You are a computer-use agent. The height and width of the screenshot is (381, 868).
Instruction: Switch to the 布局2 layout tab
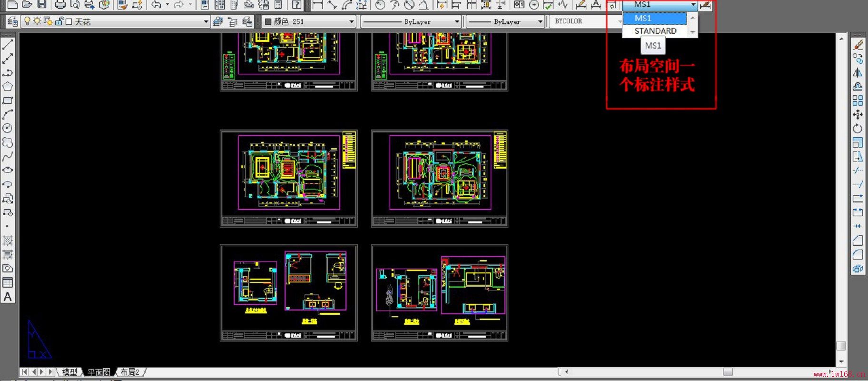click(x=130, y=372)
